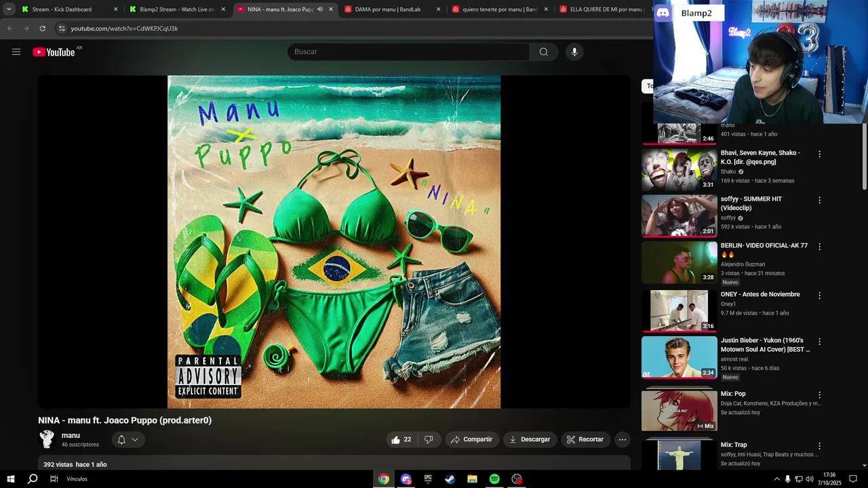Screen dimensions: 868x488
Task: Open the Windows notification center
Action: pyautogui.click(x=853, y=479)
